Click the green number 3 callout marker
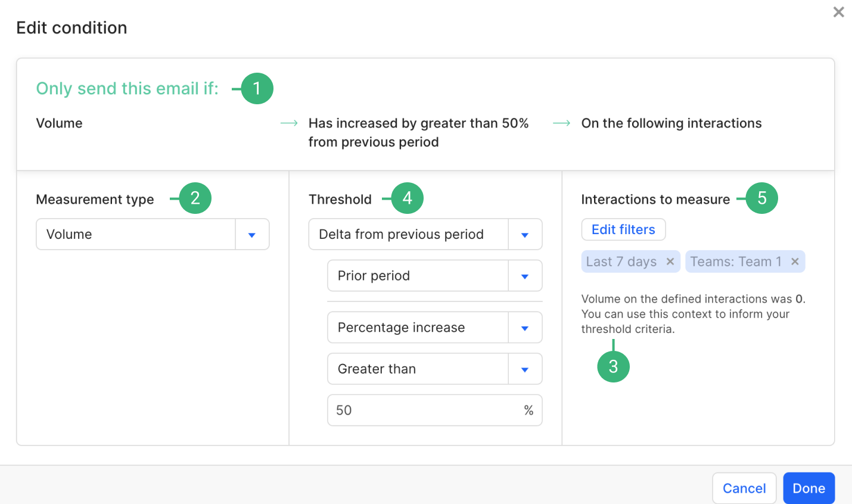This screenshot has width=852, height=504. 613,366
